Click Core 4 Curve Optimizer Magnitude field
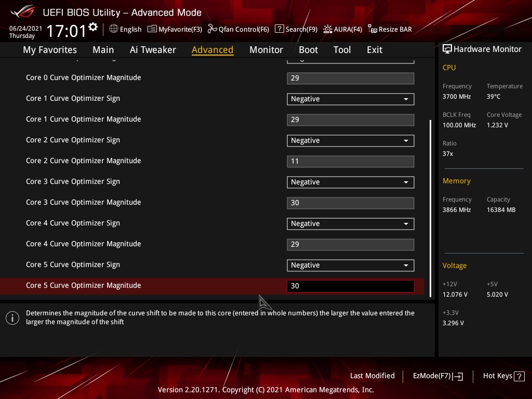 point(351,245)
